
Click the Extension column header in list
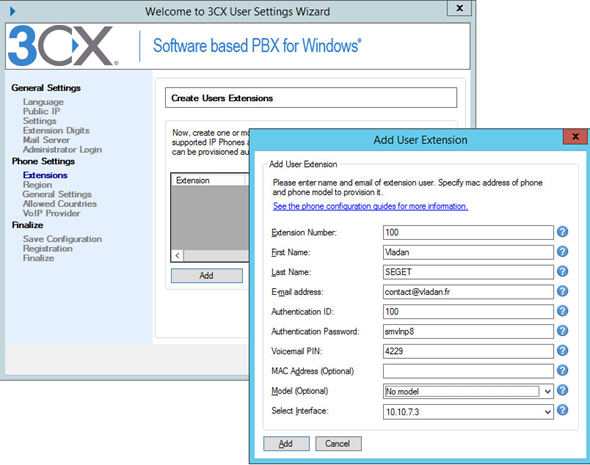209,180
